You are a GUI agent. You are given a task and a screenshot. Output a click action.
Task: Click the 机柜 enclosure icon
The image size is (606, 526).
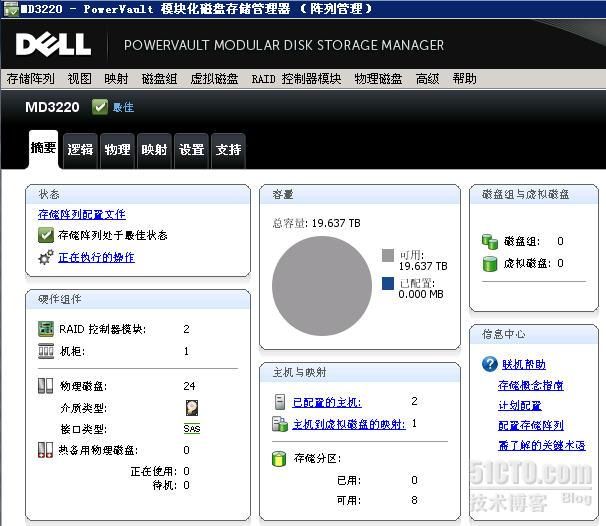pyautogui.click(x=46, y=351)
